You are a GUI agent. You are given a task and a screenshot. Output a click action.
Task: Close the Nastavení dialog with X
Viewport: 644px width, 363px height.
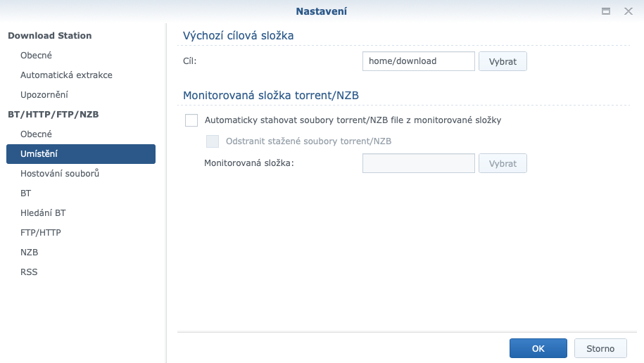point(628,12)
